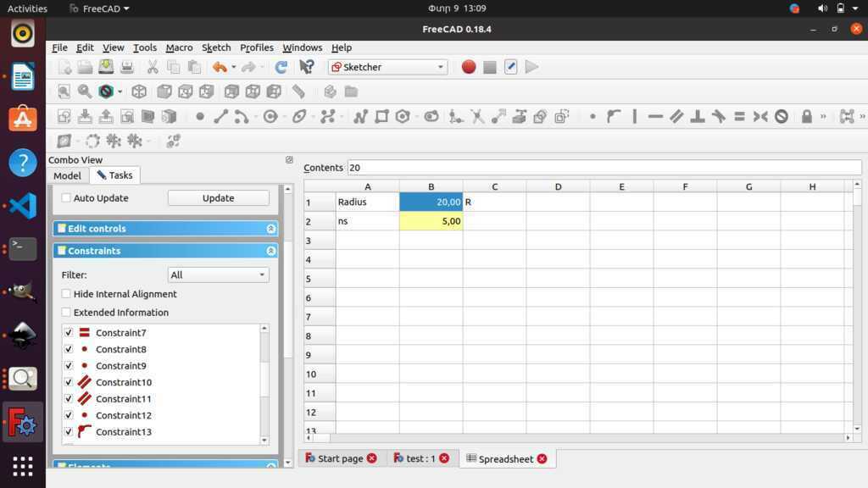Image resolution: width=868 pixels, height=488 pixels.
Task: Expand hidden constraint toolbar items chevron
Action: [823, 116]
